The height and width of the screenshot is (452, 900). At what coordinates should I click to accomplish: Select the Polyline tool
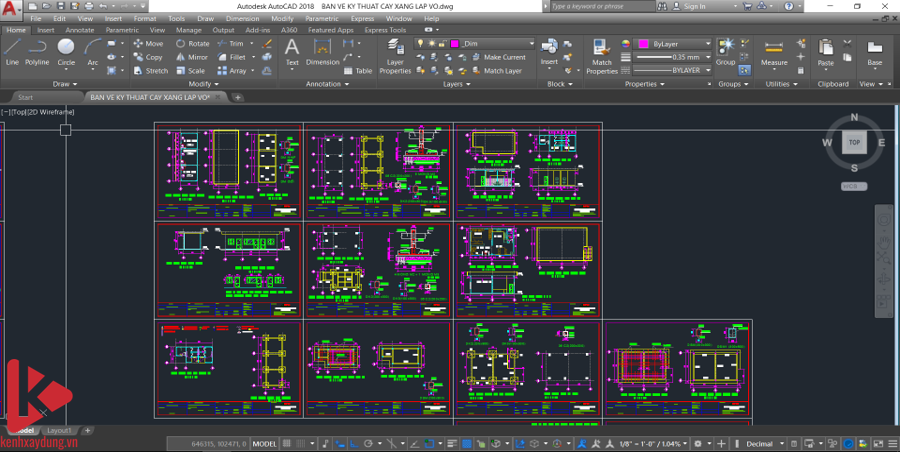click(37, 52)
